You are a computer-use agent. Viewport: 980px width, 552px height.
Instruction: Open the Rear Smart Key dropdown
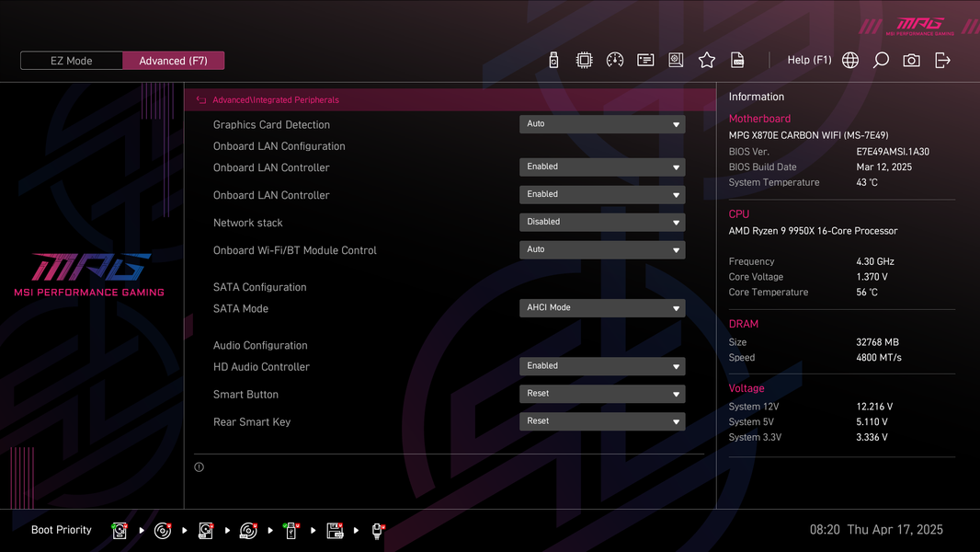coord(602,420)
